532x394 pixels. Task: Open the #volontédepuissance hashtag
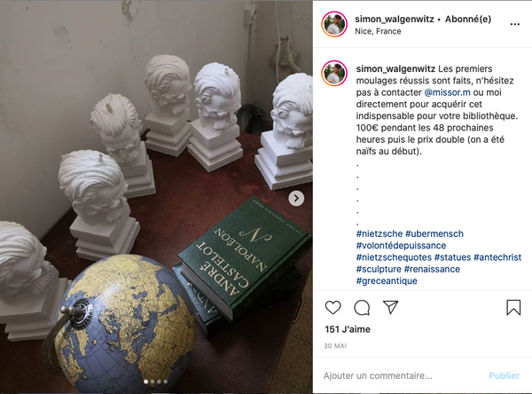pyautogui.click(x=401, y=246)
